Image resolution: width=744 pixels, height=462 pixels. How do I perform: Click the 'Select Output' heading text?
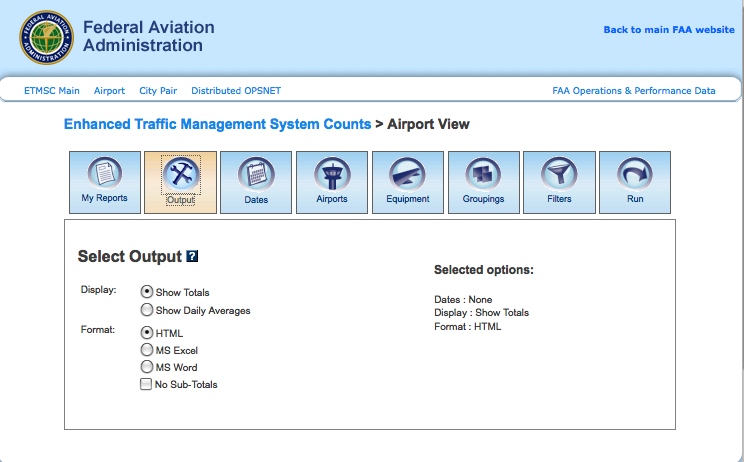(x=130, y=257)
